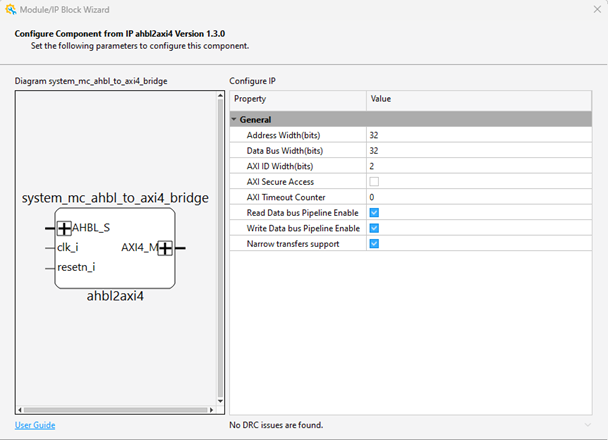
Task: Select the Narrow transfers support label
Action: coord(293,243)
